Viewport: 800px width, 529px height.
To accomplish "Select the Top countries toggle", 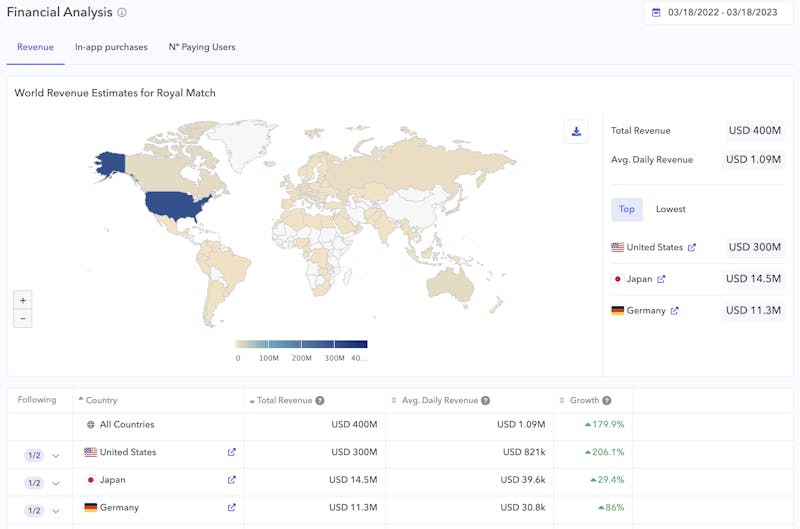I will (x=627, y=209).
